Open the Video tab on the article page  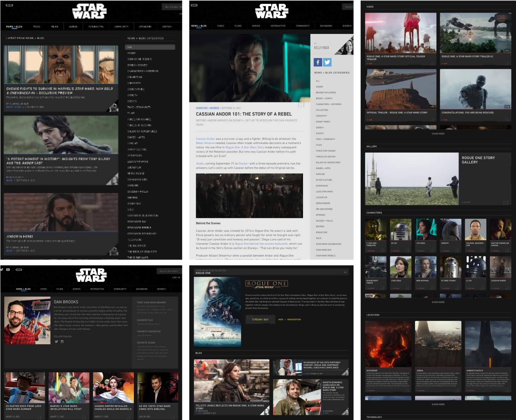220,26
